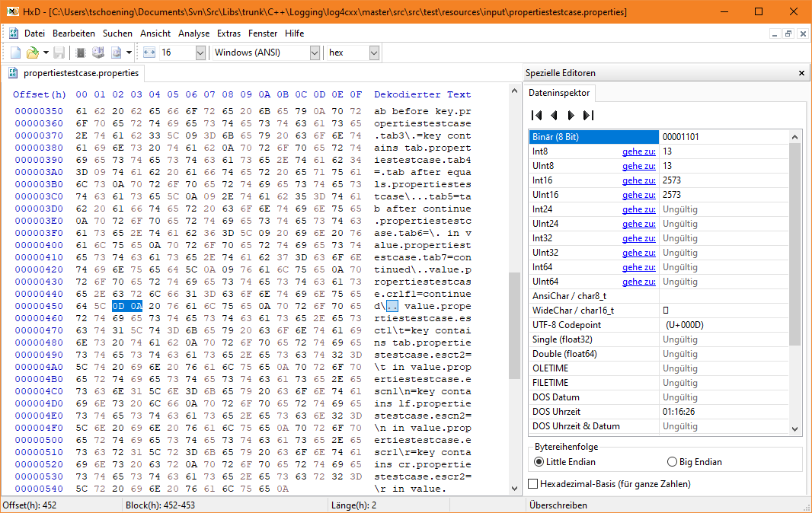This screenshot has height=513, width=812.
Task: Close the document child window
Action: [803, 33]
